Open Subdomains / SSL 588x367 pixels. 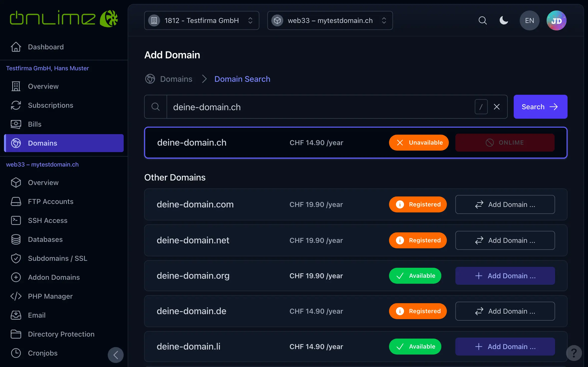[x=64, y=258]
